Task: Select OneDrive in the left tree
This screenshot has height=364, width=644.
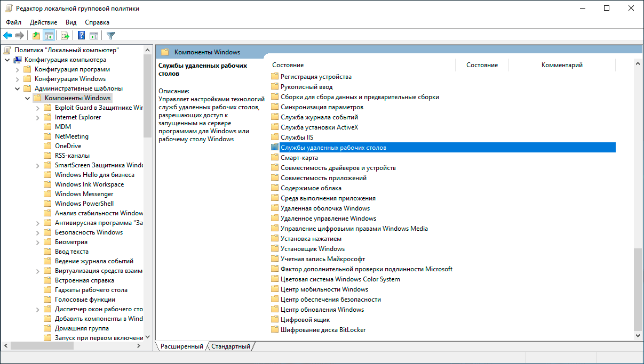Action: click(68, 146)
